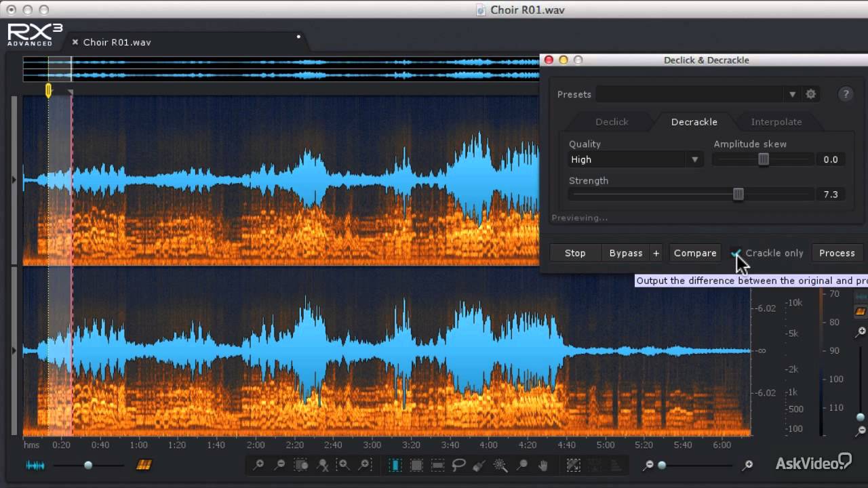Screen dimensions: 868x488
Task: Click the yellow playhead marker on timeline
Action: pyautogui.click(x=48, y=90)
